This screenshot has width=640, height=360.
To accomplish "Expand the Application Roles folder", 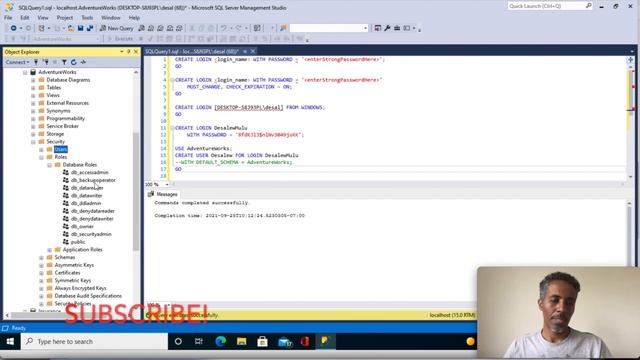I will coord(50,250).
